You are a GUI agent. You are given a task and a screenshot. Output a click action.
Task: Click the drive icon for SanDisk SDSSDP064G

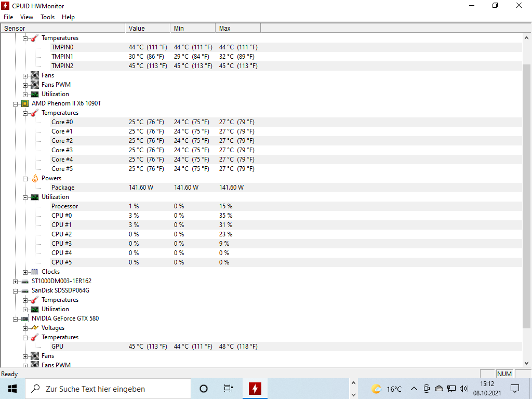25,291
